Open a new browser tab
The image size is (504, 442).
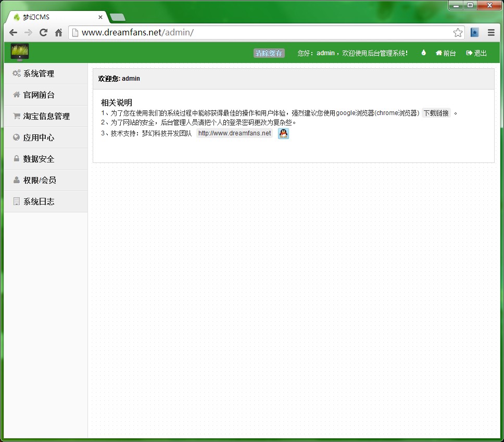pos(118,17)
